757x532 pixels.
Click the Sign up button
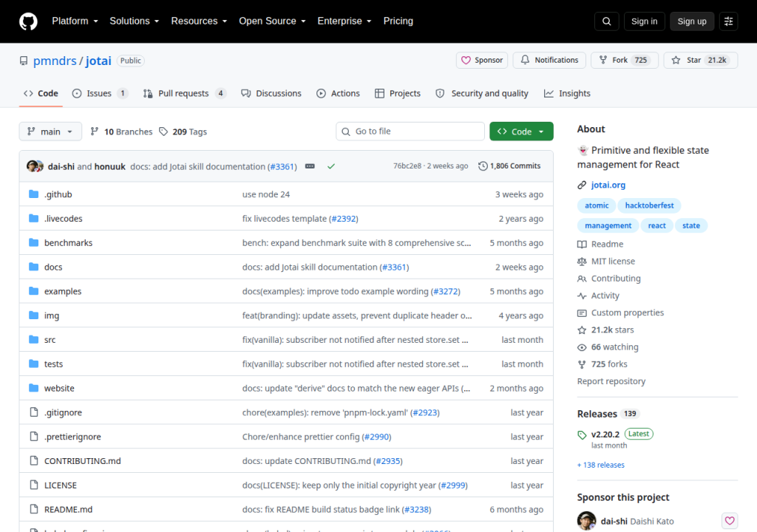click(692, 21)
